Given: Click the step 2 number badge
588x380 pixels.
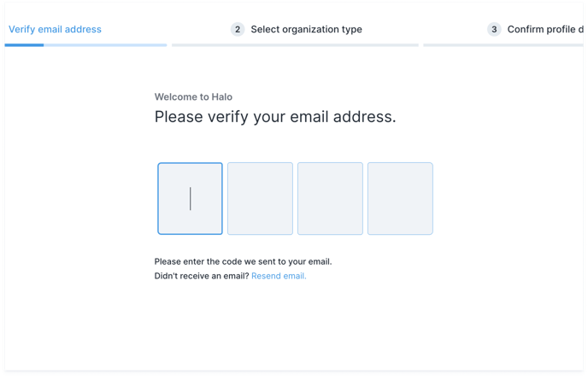Looking at the screenshot, I should pyautogui.click(x=238, y=29).
